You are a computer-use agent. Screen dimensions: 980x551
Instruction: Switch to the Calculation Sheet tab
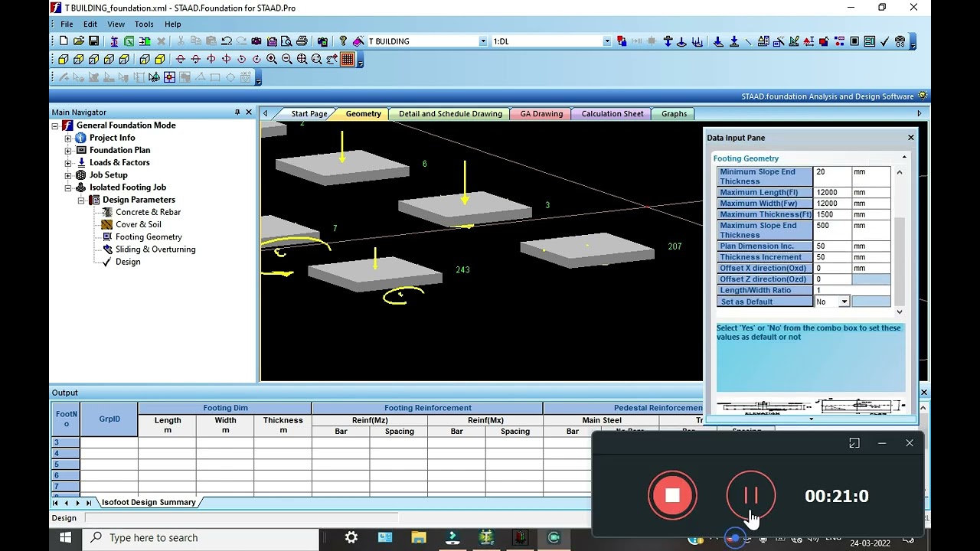click(612, 113)
